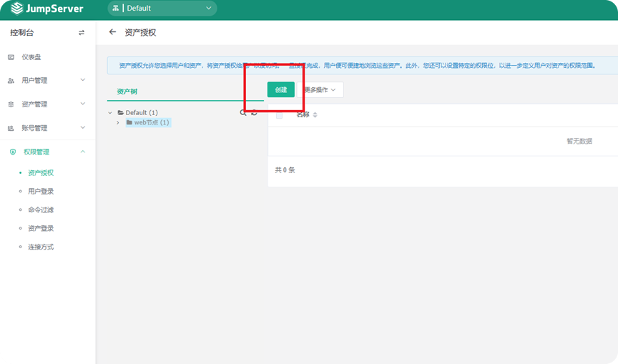The height and width of the screenshot is (364, 618).
Task: Click the green 创建 button
Action: 281,90
